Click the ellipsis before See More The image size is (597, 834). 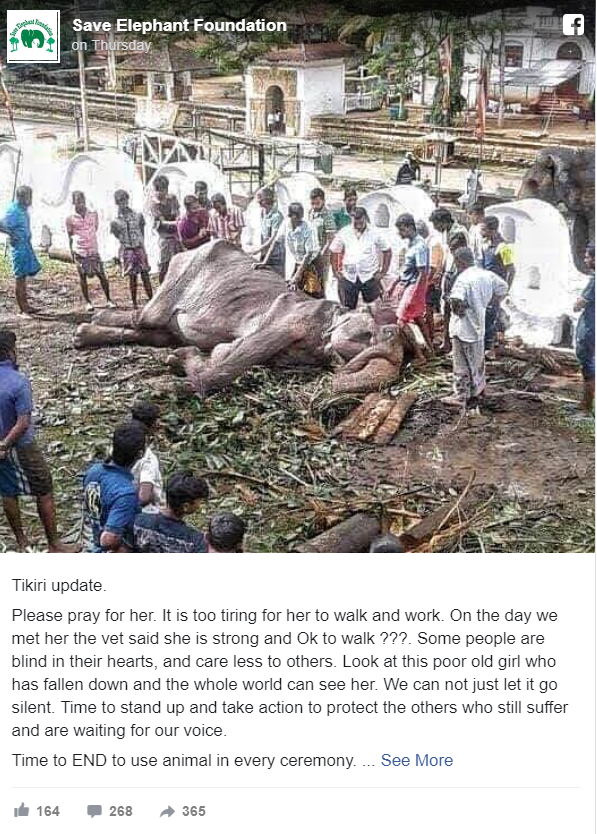point(368,761)
